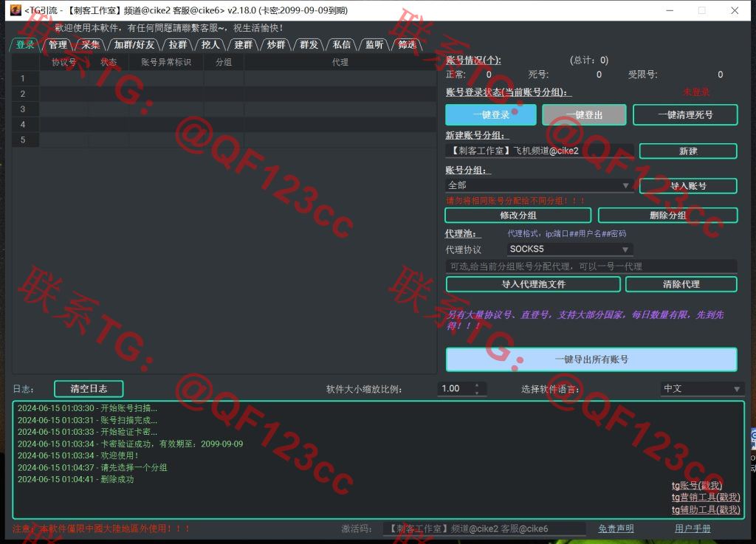Switch to the 登录 tab
The image size is (756, 544).
[x=25, y=45]
